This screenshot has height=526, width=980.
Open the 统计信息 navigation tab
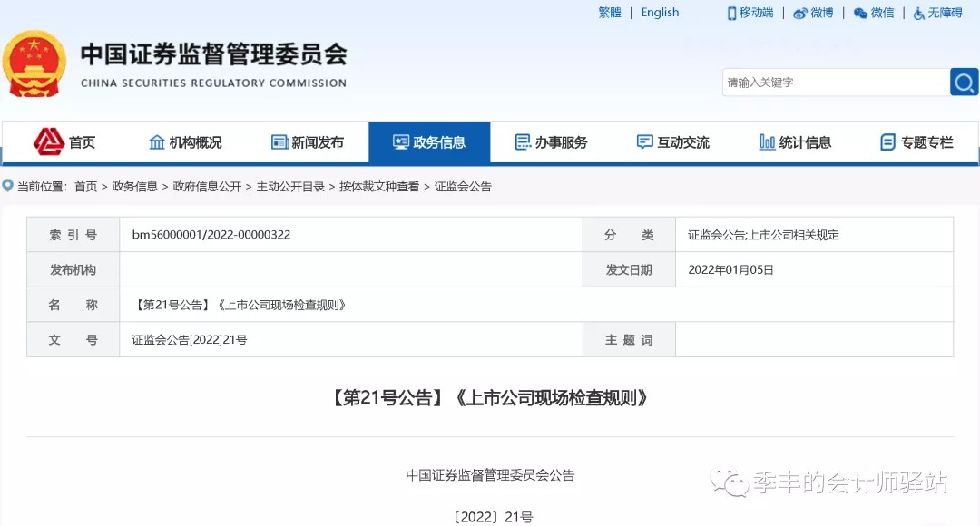795,142
